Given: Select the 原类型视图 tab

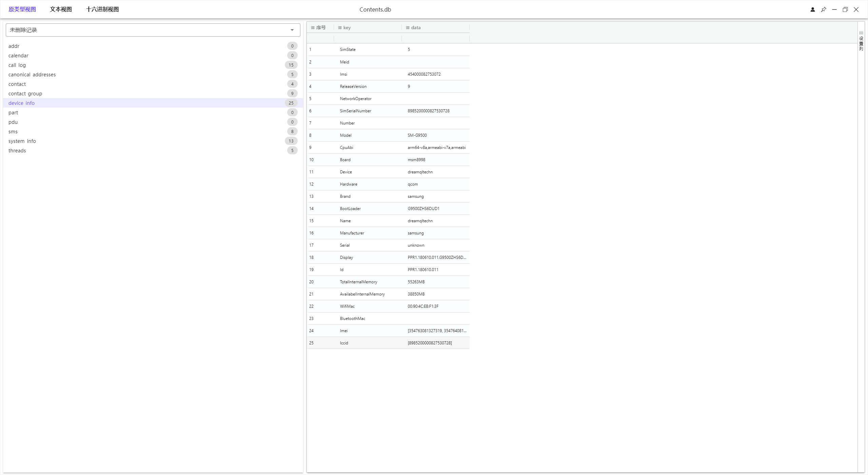Looking at the screenshot, I should coord(22,9).
